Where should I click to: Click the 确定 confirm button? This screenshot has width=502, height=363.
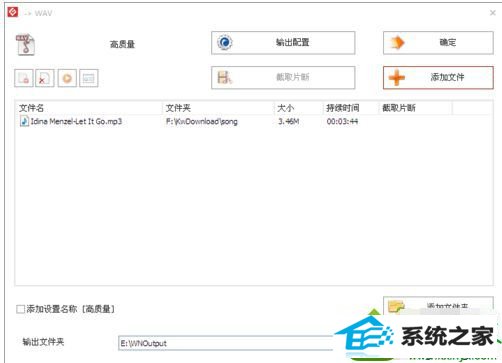click(438, 43)
